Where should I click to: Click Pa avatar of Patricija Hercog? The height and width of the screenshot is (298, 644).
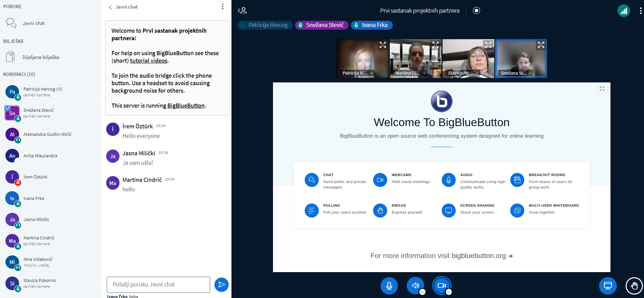click(x=12, y=92)
